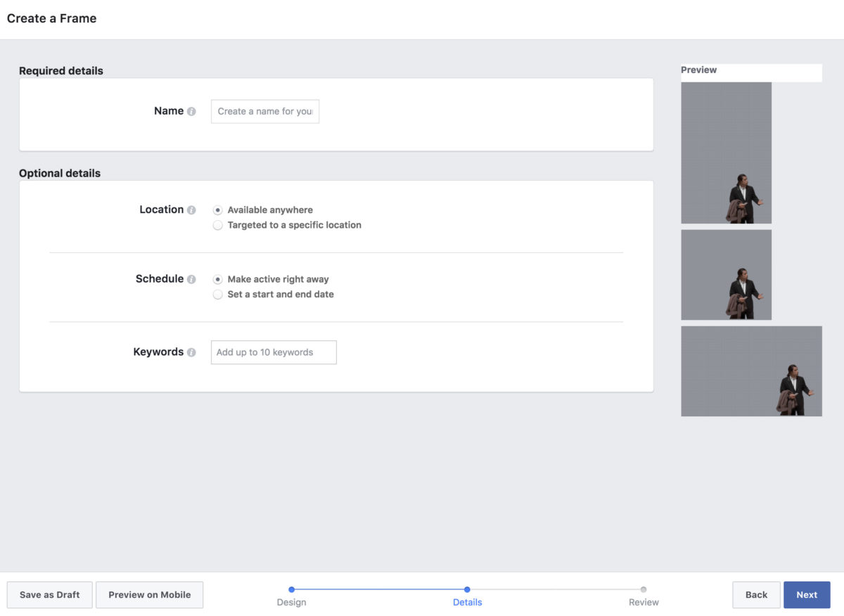Screen dimensions: 844x616
Task: Click the middle square preview thumbnail
Action: pos(726,275)
